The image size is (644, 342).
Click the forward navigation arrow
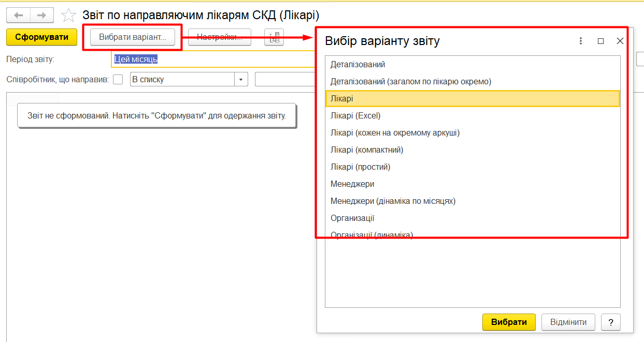pyautogui.click(x=42, y=15)
